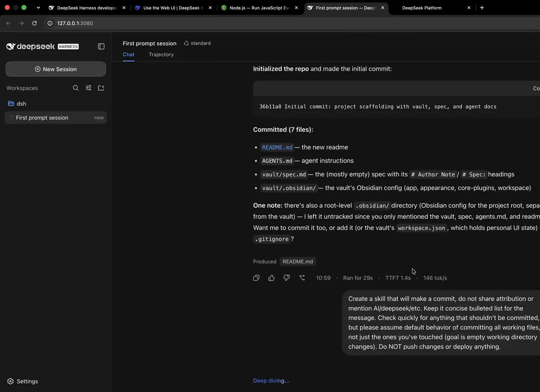Click the standard mode badge
540x392 pixels.
pyautogui.click(x=197, y=43)
